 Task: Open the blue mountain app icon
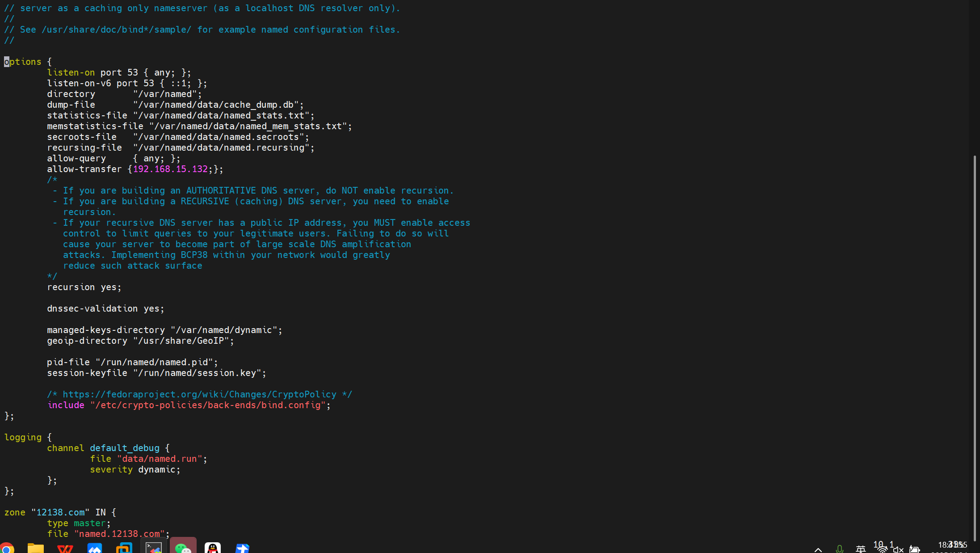coord(95,548)
